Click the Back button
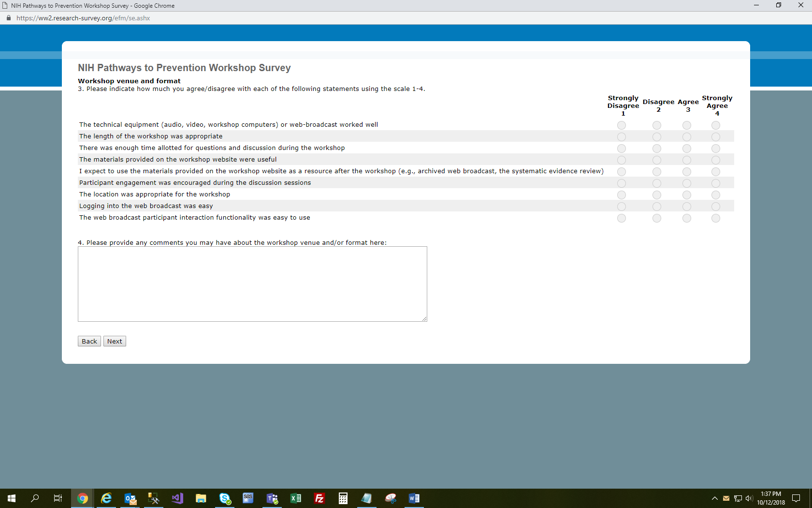This screenshot has width=812, height=508. 89,341
